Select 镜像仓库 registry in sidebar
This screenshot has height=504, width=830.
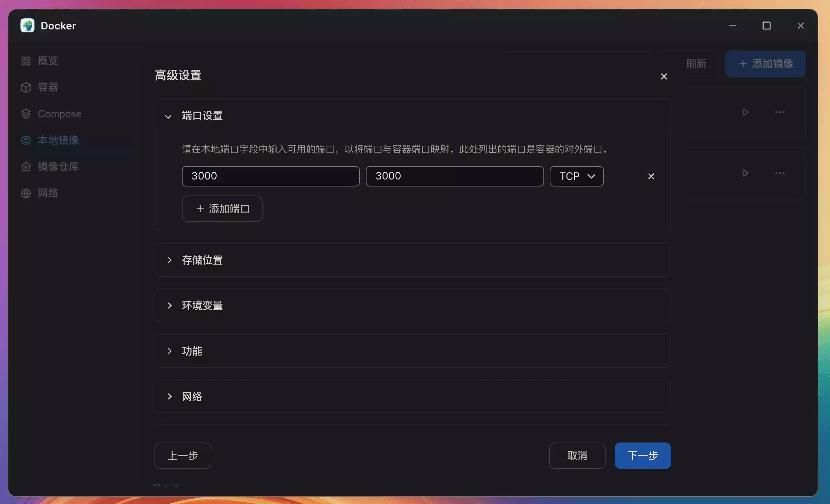[58, 167]
